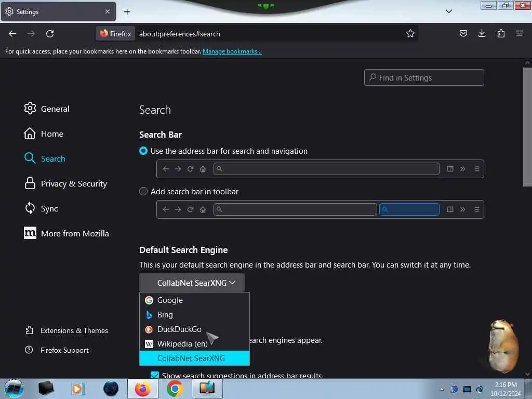Screen dimensions: 532x399
Task: Select Use the address bar for search radio
Action: (143, 151)
